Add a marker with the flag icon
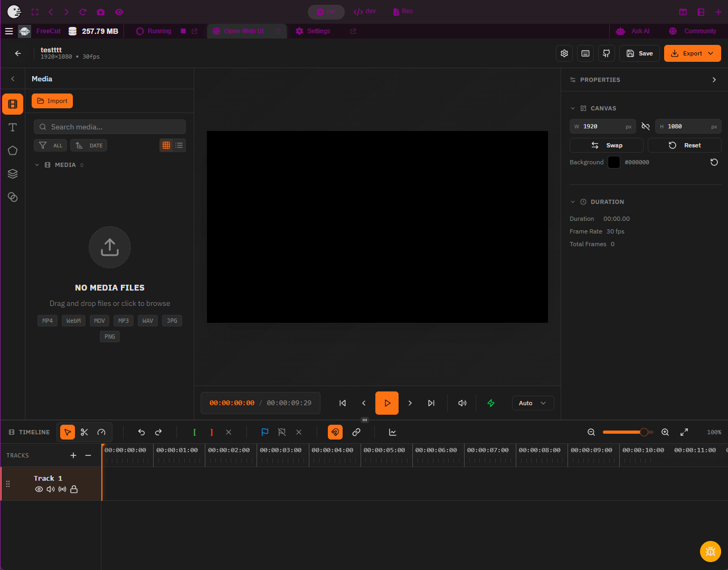 coord(265,432)
